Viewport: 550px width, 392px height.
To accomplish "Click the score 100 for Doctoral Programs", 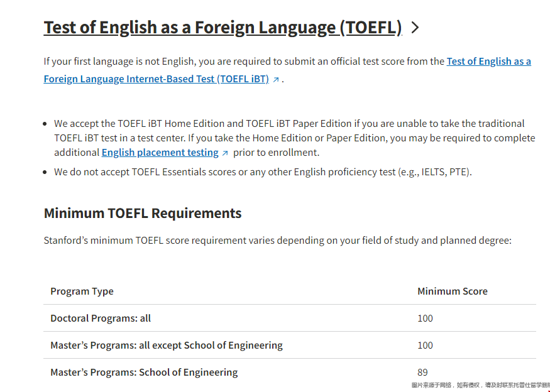I will pos(425,318).
